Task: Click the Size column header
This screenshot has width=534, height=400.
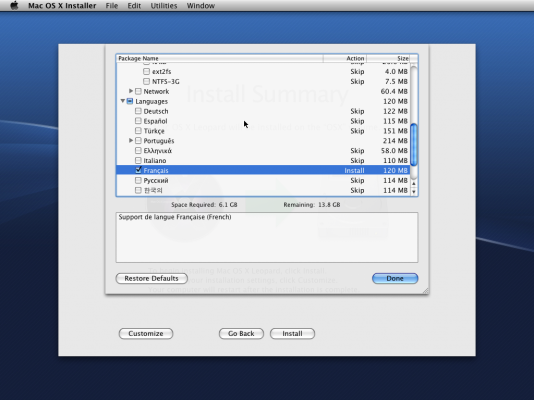Action: coord(388,59)
